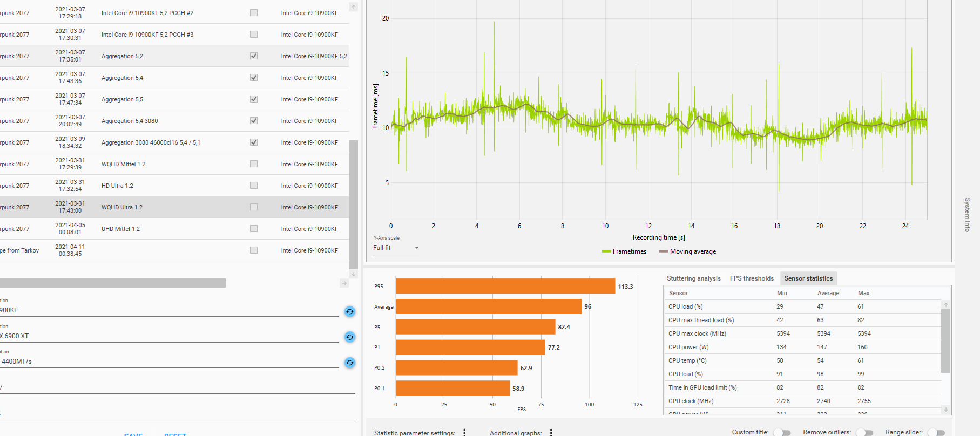The image size is (980, 436).
Task: Click the refresh icon beside the 900KF field
Action: 350,311
